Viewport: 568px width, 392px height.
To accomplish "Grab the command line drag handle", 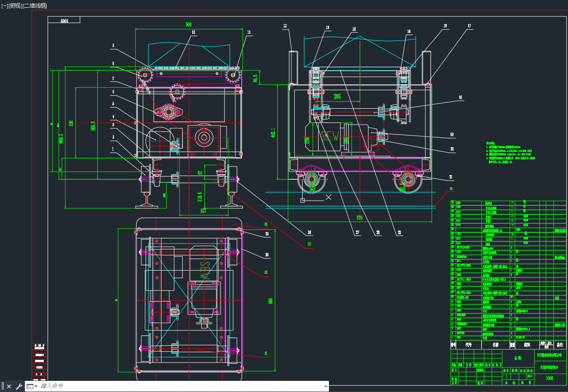I will point(3,386).
